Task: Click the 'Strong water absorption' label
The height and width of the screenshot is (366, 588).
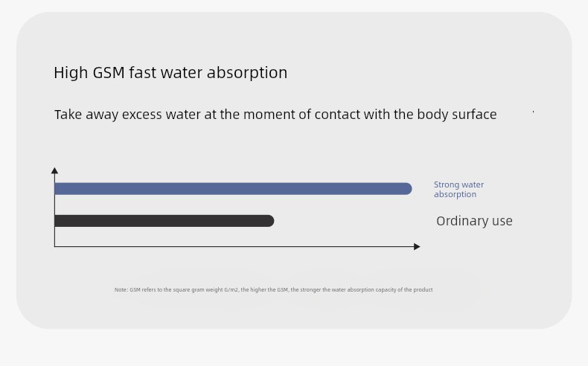Action: [x=458, y=190]
